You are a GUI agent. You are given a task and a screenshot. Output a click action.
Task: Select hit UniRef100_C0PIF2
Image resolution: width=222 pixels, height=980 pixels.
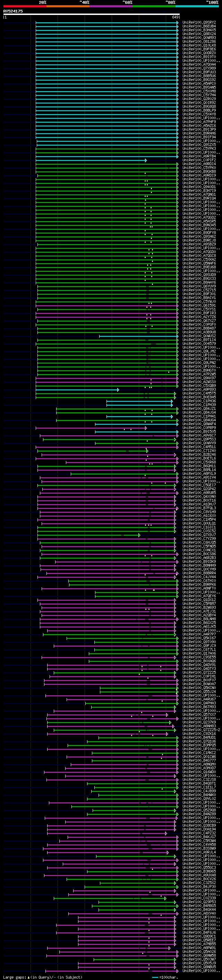click(x=199, y=160)
